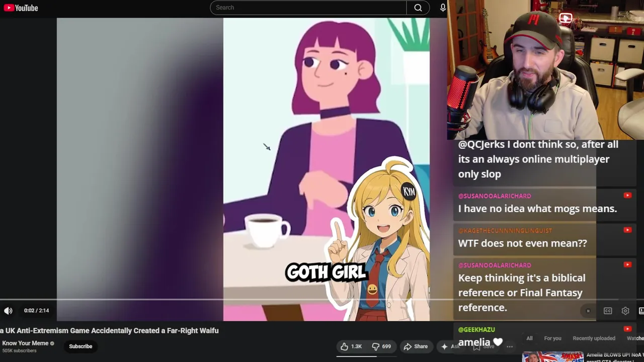Click the 0:02 / 2:14 time display
Image resolution: width=644 pixels, height=362 pixels.
[x=36, y=311]
